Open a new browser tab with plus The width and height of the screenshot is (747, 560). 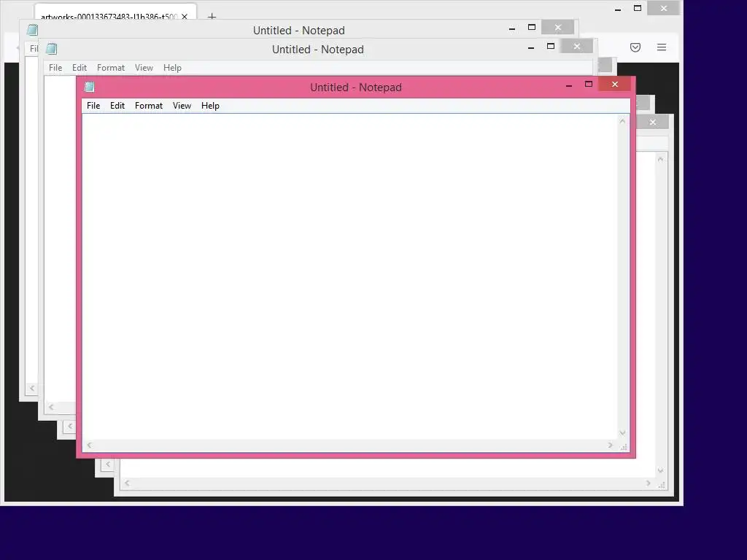[212, 17]
